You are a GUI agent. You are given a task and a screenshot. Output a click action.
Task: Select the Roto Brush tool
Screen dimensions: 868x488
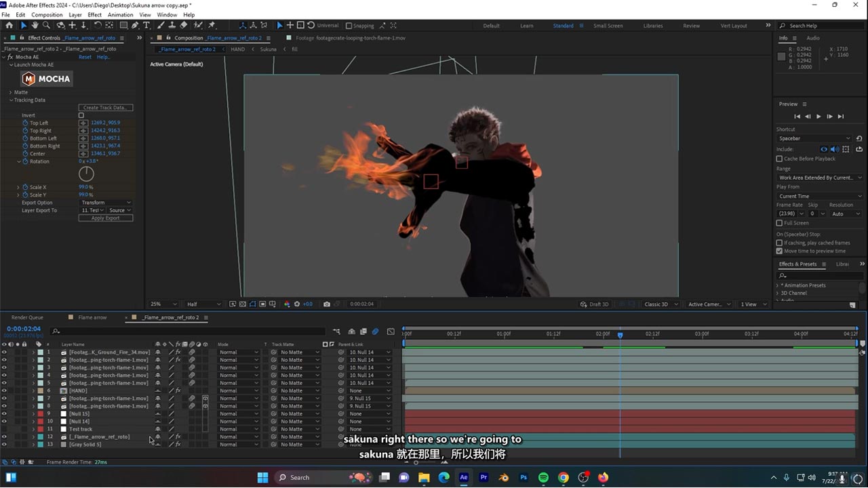(x=199, y=25)
